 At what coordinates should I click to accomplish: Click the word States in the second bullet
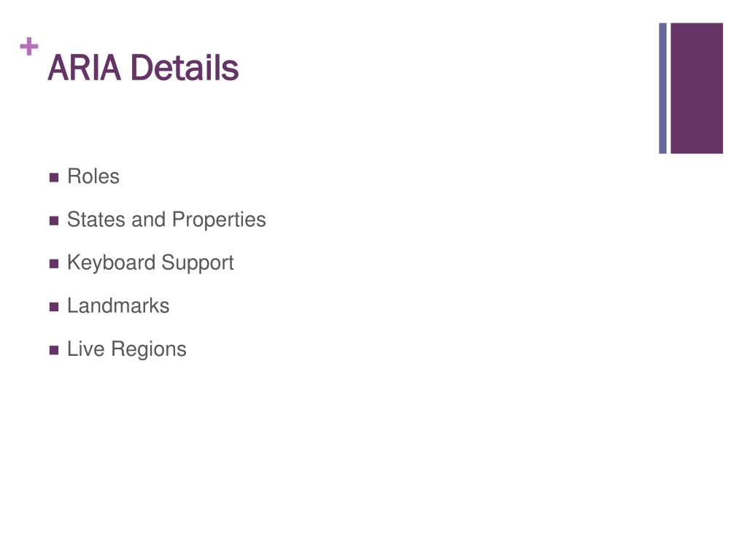coord(96,219)
